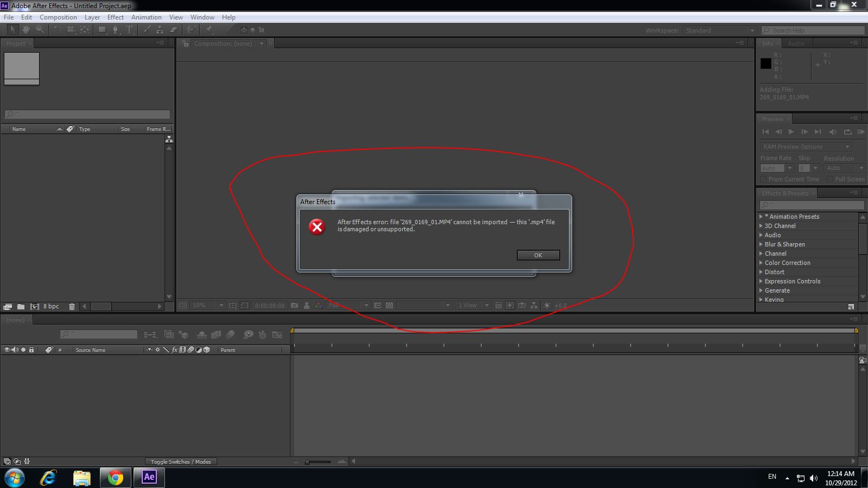
Task: Click the Interpret Footage icon in Project panel
Action: [x=8, y=306]
